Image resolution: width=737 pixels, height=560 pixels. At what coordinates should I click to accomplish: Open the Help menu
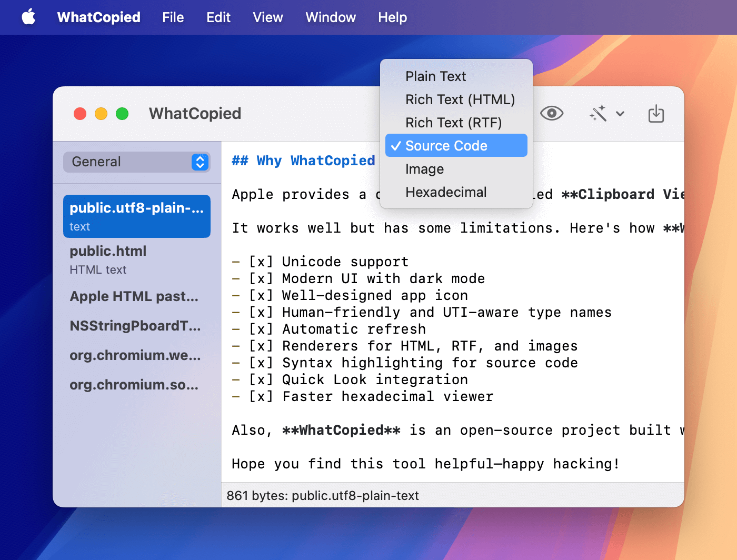click(392, 17)
